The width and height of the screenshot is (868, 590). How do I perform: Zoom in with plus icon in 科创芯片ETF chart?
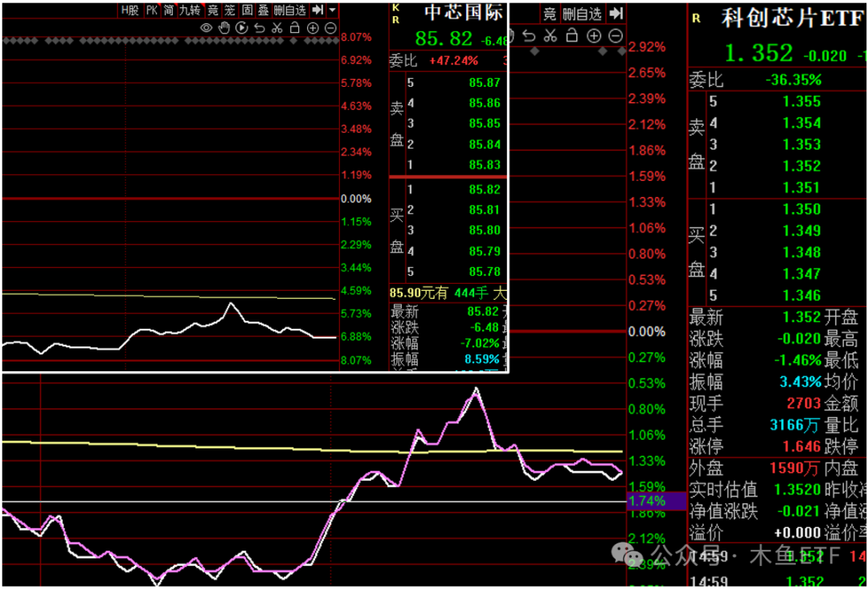tap(593, 36)
